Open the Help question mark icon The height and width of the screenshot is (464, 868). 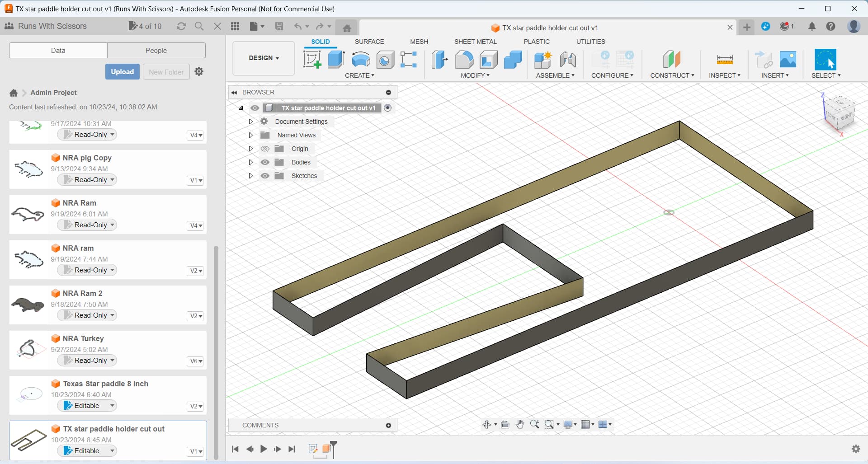[x=830, y=26]
